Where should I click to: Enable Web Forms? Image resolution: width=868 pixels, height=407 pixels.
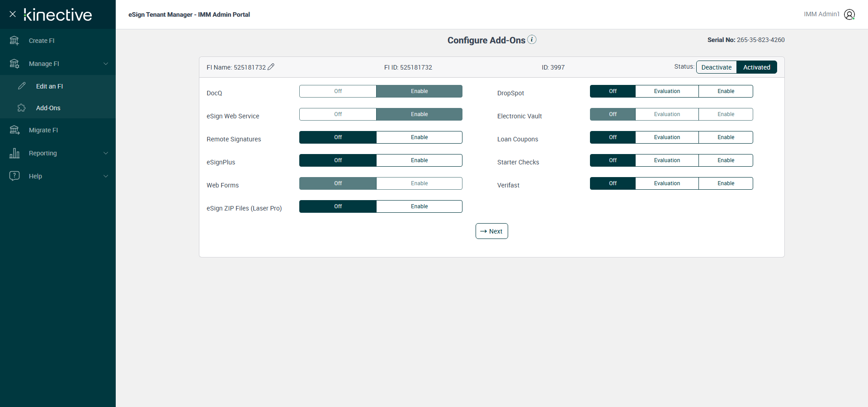coord(420,183)
